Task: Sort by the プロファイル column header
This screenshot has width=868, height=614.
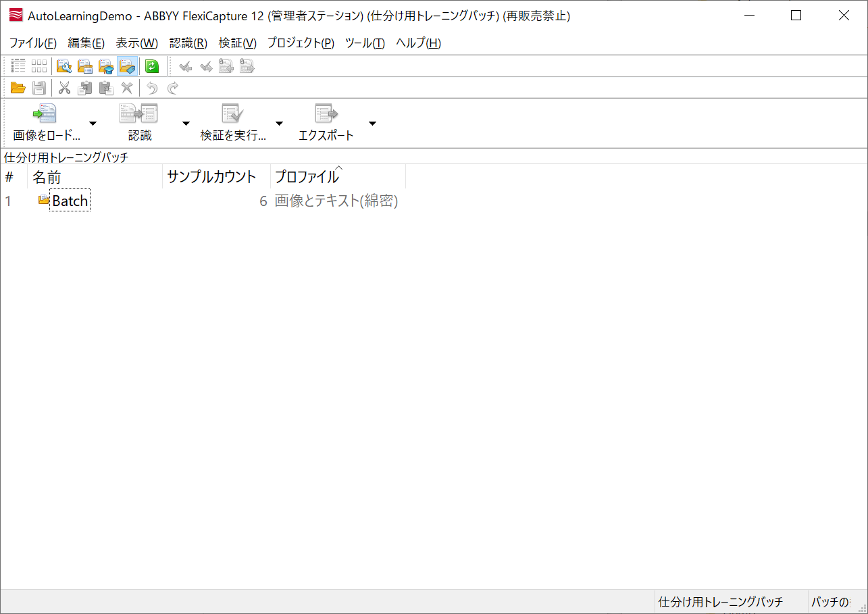Action: 338,177
